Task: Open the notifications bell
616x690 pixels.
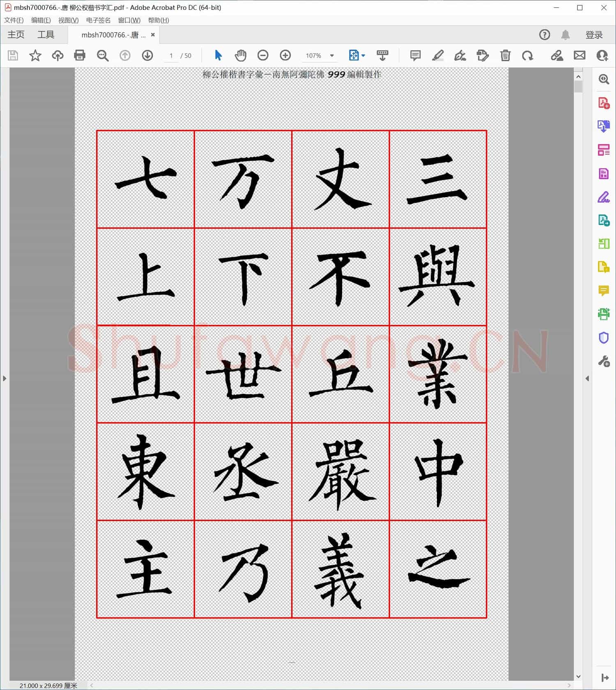Action: coord(565,35)
